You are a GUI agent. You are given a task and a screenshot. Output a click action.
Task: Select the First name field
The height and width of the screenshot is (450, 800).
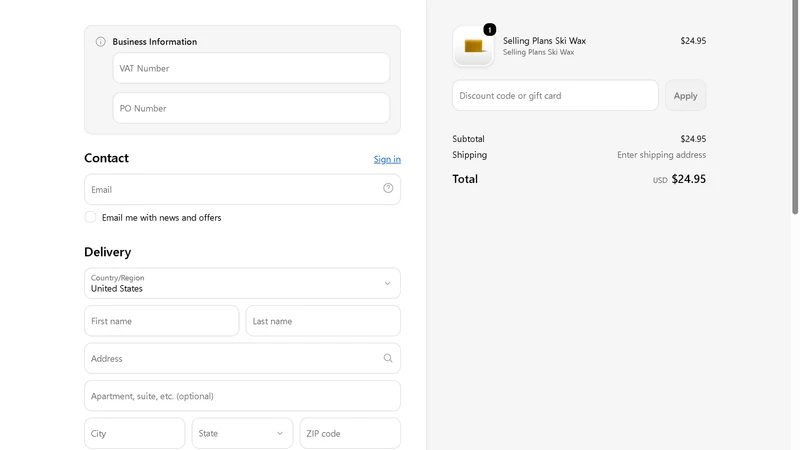(162, 321)
